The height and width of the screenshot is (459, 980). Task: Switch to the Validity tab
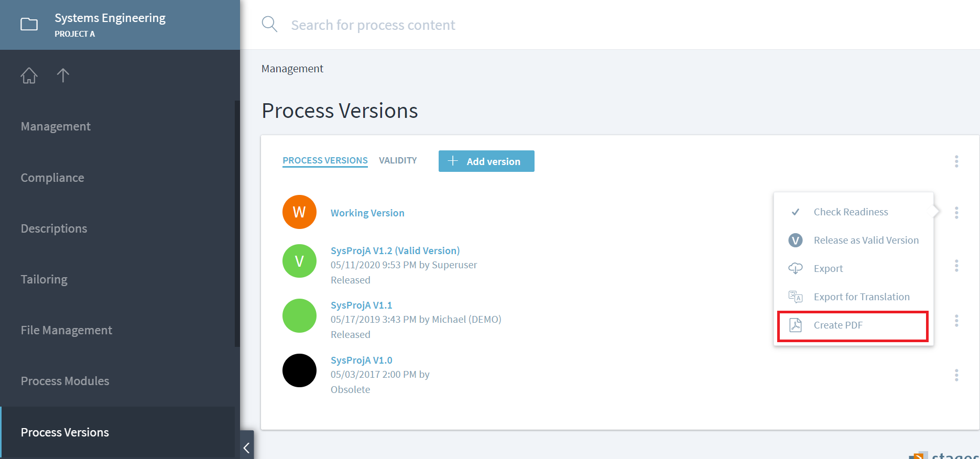click(398, 160)
